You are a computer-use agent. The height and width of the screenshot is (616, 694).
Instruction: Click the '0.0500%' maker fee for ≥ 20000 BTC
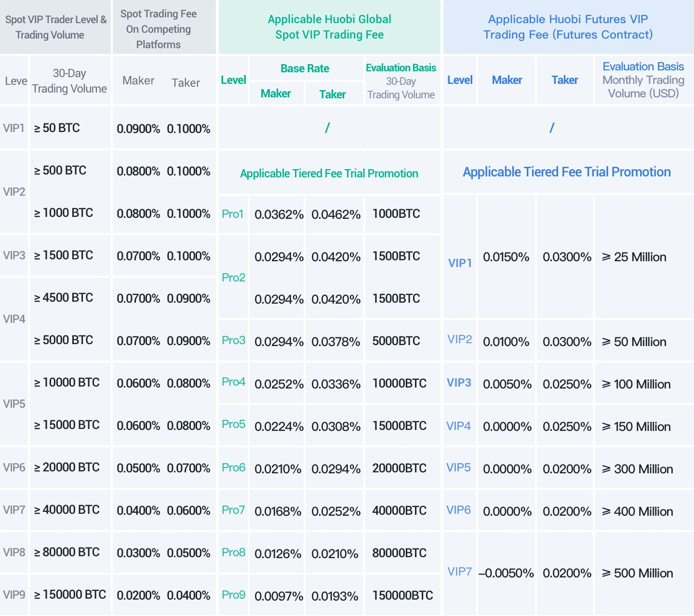coord(138,468)
